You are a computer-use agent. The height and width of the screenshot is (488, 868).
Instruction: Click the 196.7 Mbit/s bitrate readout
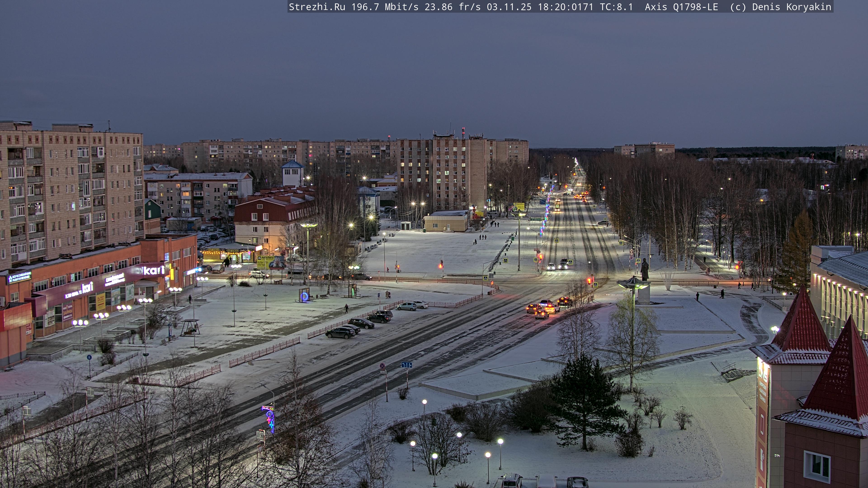point(385,7)
